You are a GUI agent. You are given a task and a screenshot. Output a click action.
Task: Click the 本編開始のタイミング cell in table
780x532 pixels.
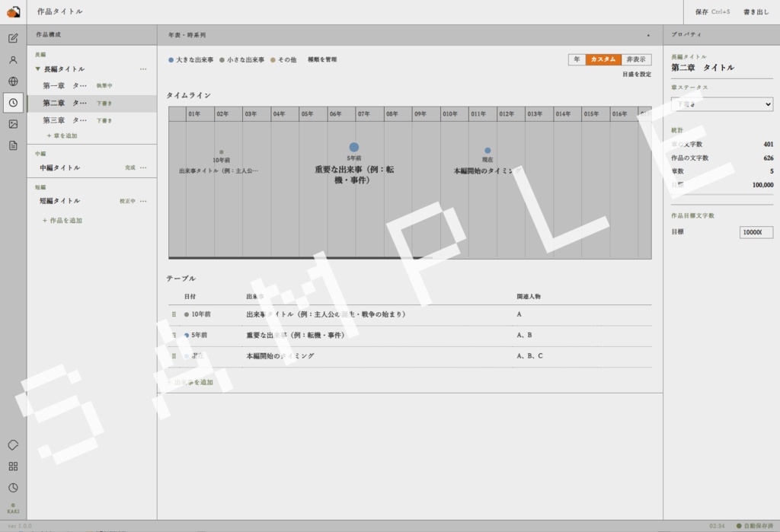pos(280,356)
